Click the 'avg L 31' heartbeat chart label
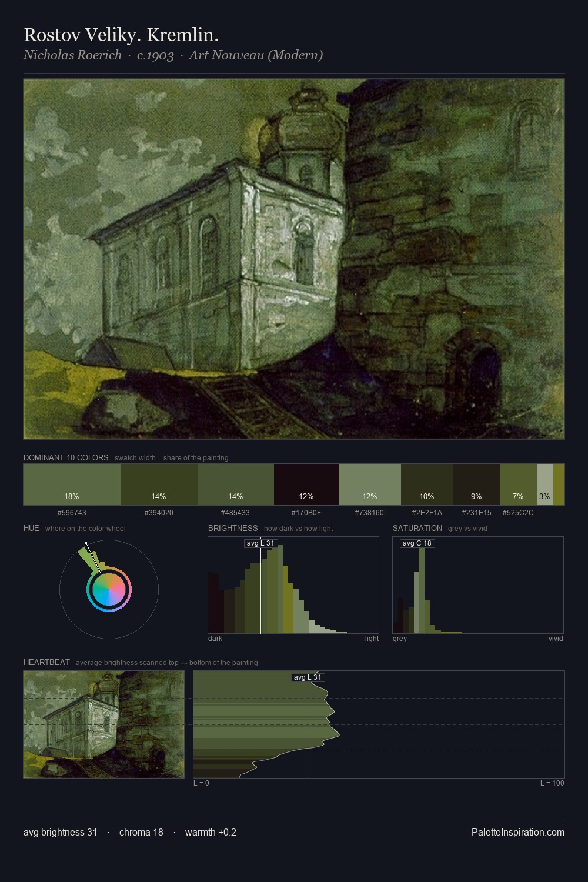The width and height of the screenshot is (588, 882). 308,677
